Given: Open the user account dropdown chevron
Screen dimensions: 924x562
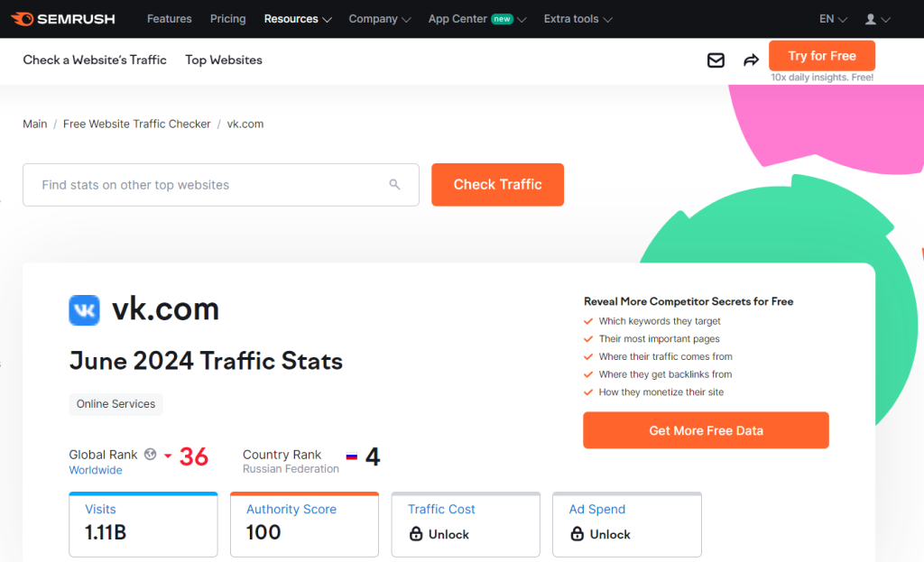Looking at the screenshot, I should (885, 20).
